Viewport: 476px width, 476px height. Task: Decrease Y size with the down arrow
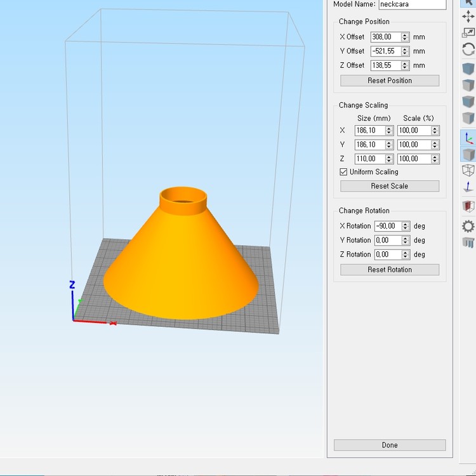[389, 147]
